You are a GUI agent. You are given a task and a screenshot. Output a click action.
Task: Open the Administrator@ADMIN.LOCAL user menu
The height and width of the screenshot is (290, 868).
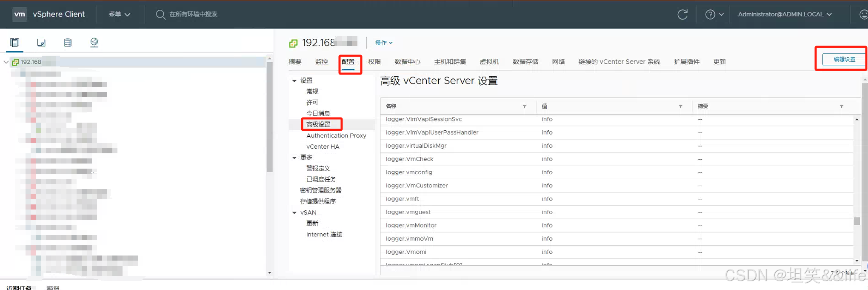click(x=785, y=14)
